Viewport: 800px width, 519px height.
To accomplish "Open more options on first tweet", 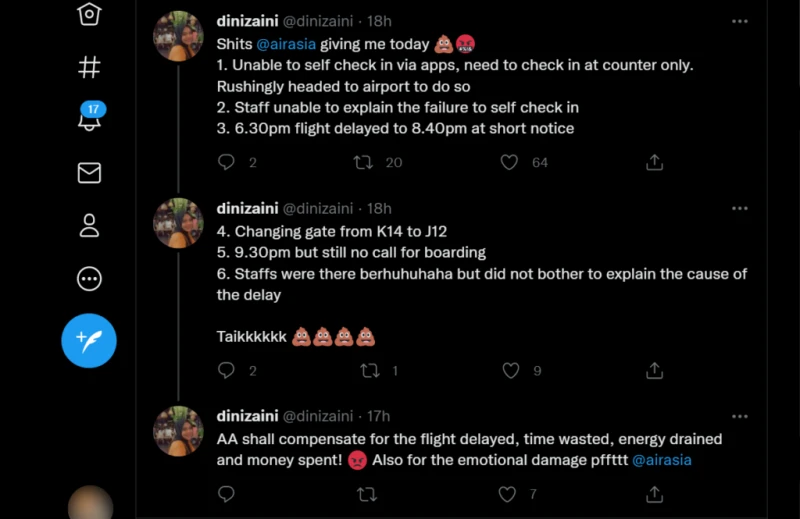I will click(x=740, y=21).
